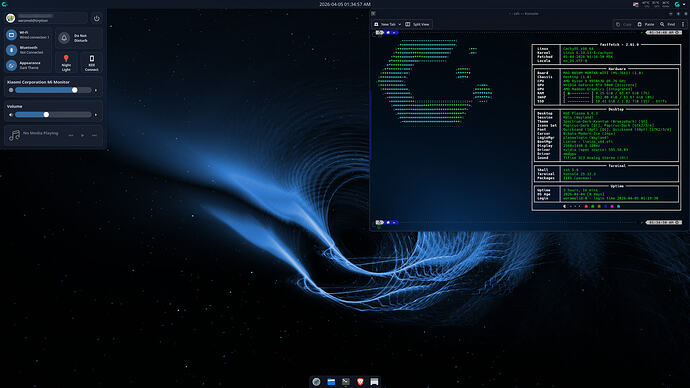Screen dimensions: 690x388
Task: Click the Desktop section header in fastfetch
Action: click(616, 109)
